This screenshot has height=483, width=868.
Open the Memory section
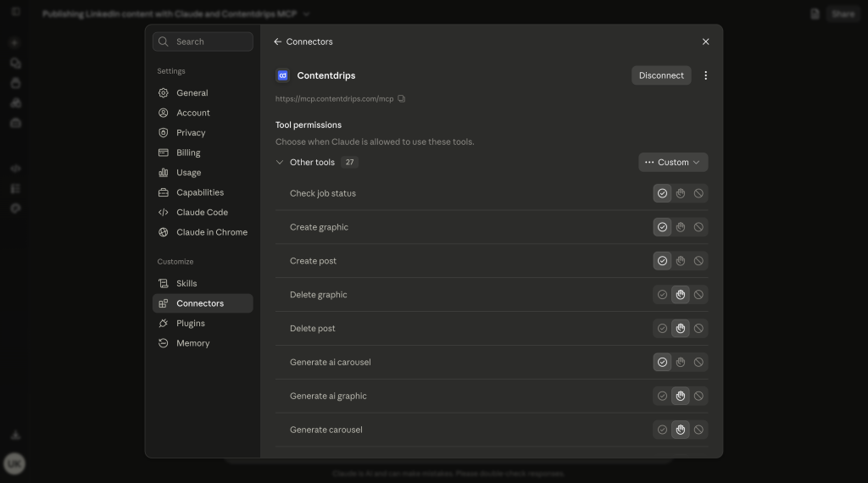point(203,343)
